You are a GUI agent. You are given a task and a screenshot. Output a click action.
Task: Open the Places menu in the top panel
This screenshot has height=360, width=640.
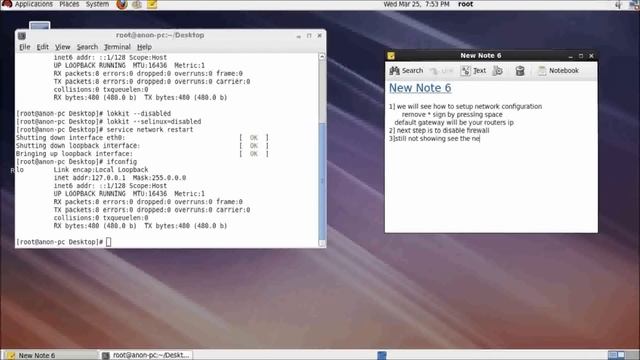(69, 4)
